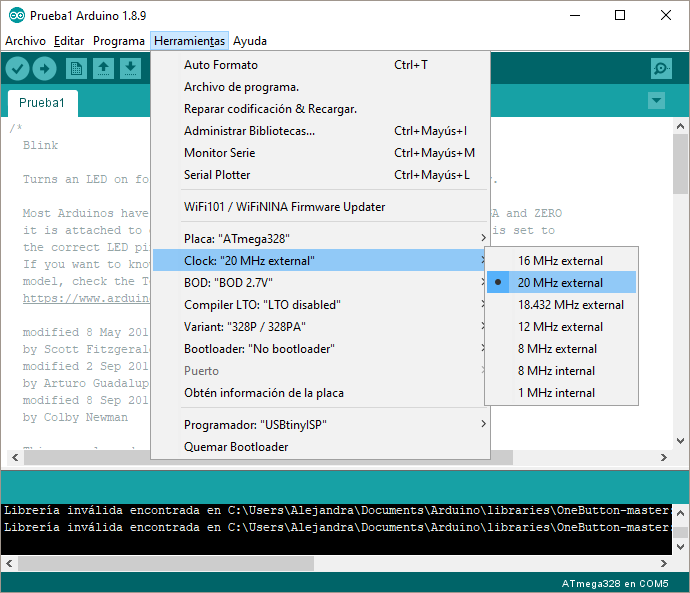Click the Arduino logo in title bar
Screen dimensions: 690x593
point(17,15)
